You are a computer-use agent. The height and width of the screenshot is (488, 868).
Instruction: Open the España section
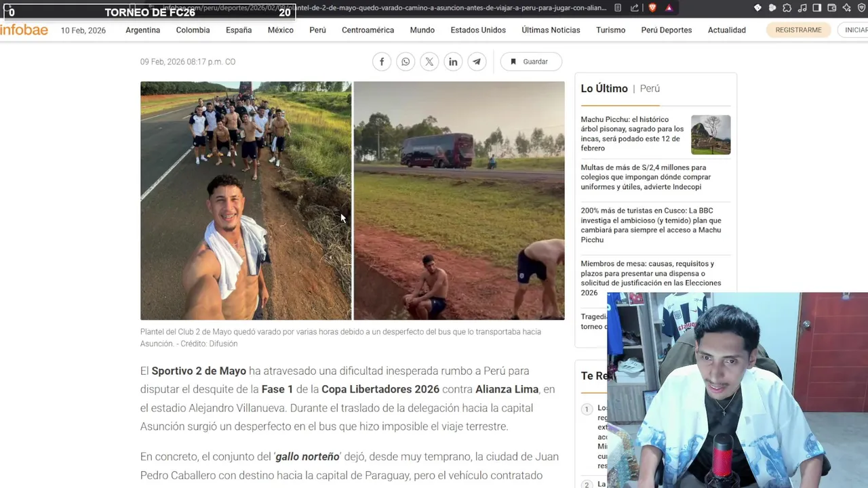click(239, 30)
